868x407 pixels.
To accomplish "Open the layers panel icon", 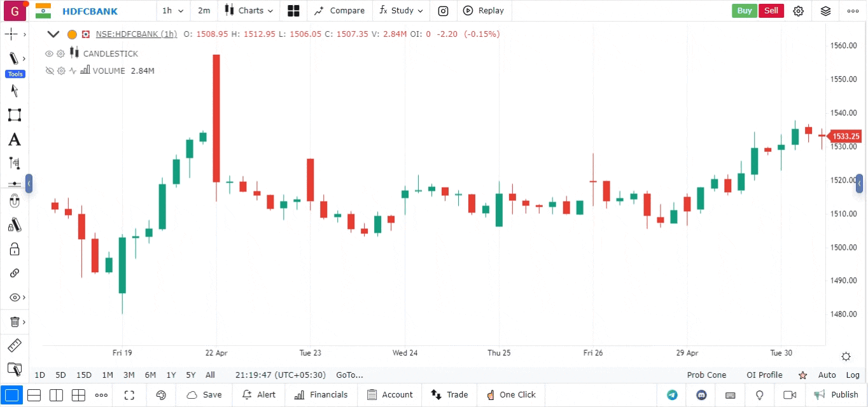I will click(825, 11).
